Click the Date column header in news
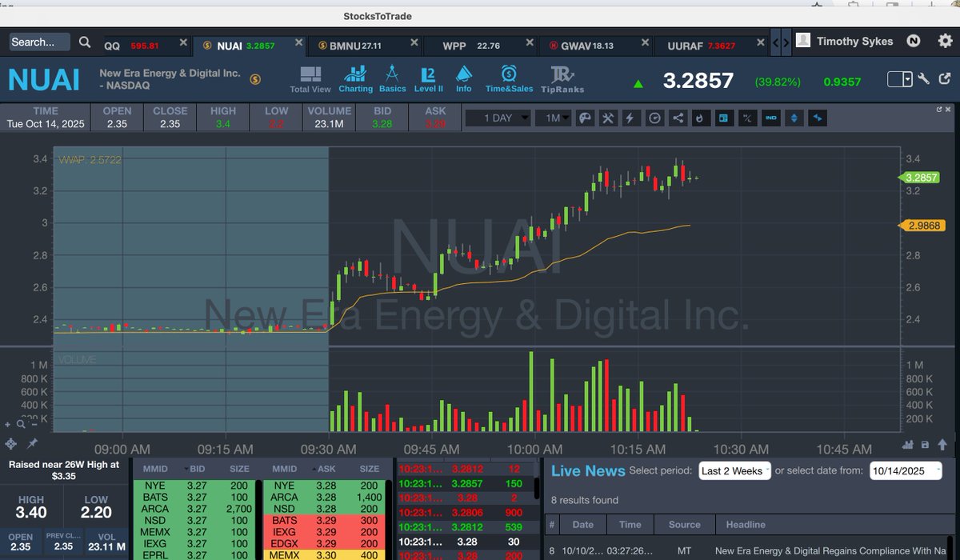 pos(582,525)
